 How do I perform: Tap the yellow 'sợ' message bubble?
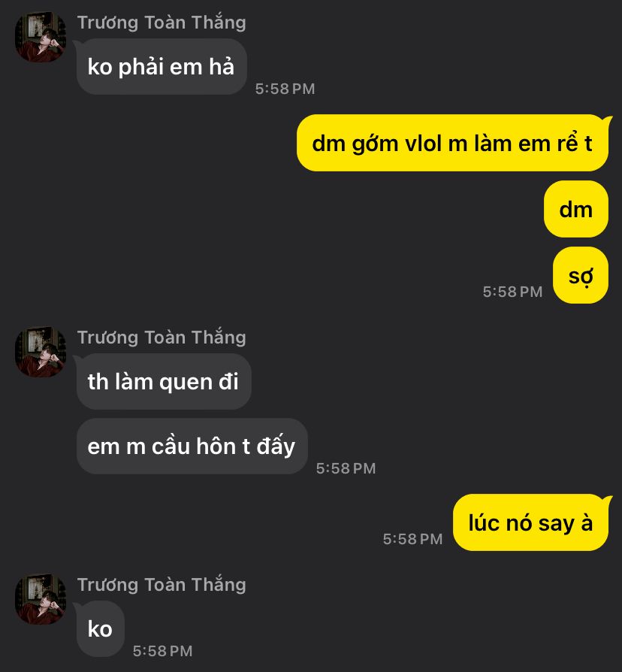(x=581, y=275)
